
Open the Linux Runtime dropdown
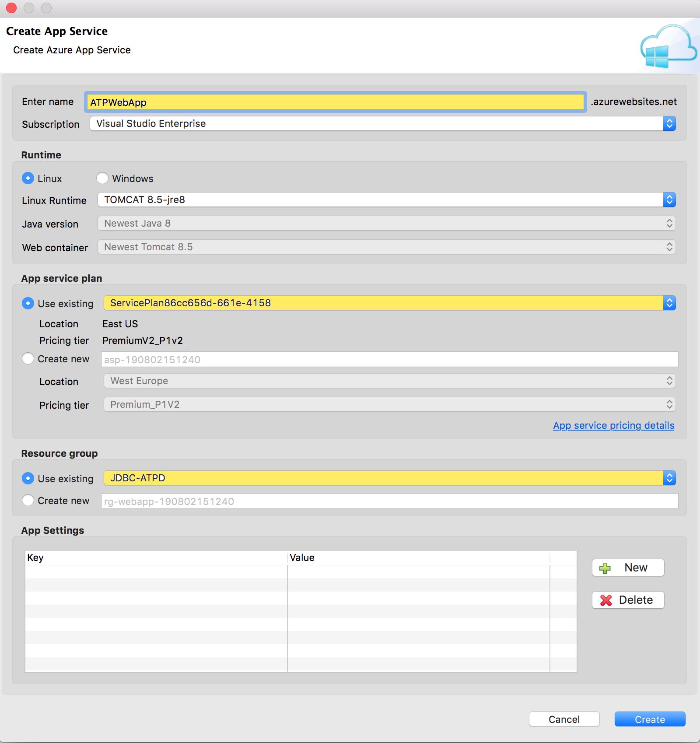coord(387,200)
